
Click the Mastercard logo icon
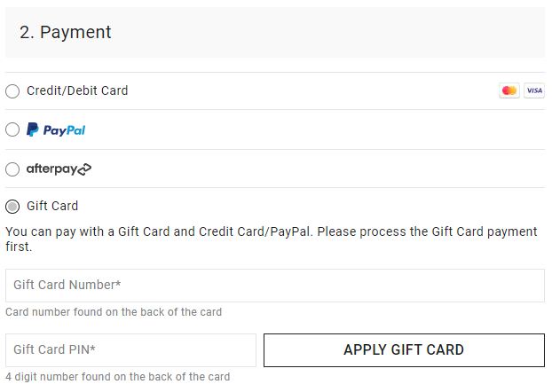tap(509, 90)
